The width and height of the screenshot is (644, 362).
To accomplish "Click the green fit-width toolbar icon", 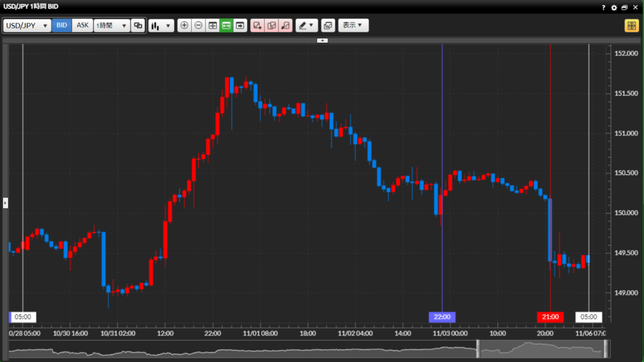I will click(226, 26).
